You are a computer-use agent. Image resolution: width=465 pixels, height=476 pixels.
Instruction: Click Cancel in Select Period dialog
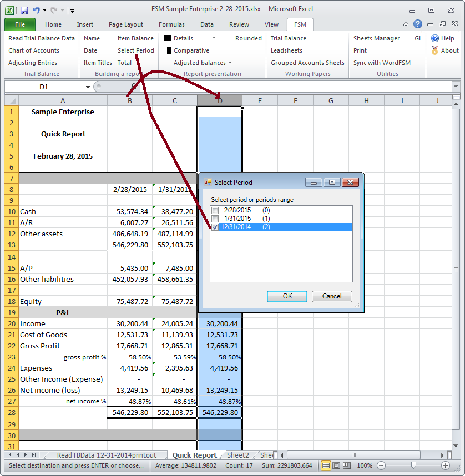(332, 296)
